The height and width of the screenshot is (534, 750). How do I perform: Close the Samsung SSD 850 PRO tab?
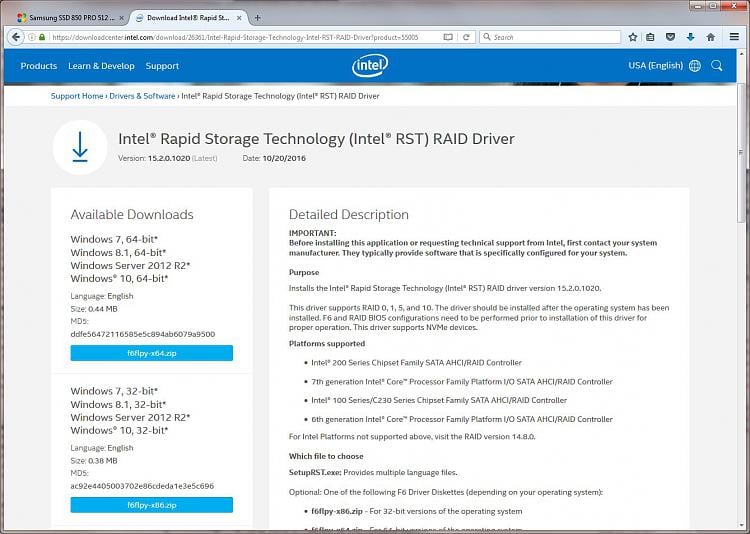[121, 18]
